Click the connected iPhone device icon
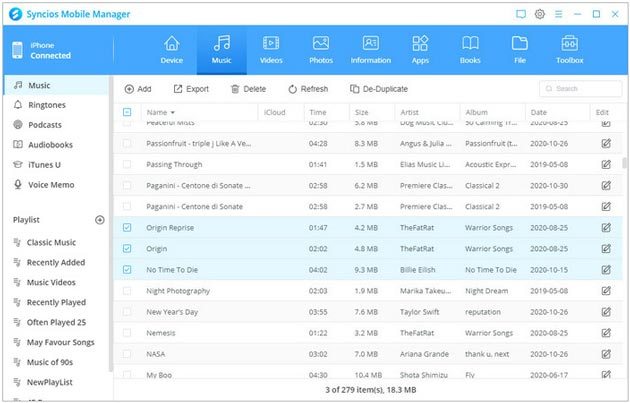The image size is (630, 403). [x=17, y=50]
